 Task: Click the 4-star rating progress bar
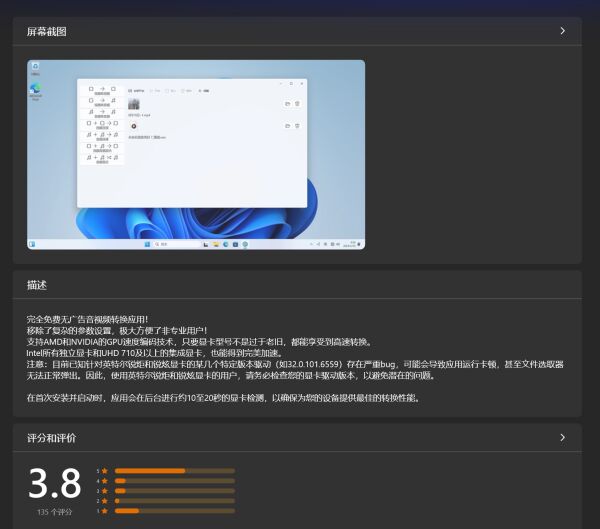pyautogui.click(x=175, y=481)
